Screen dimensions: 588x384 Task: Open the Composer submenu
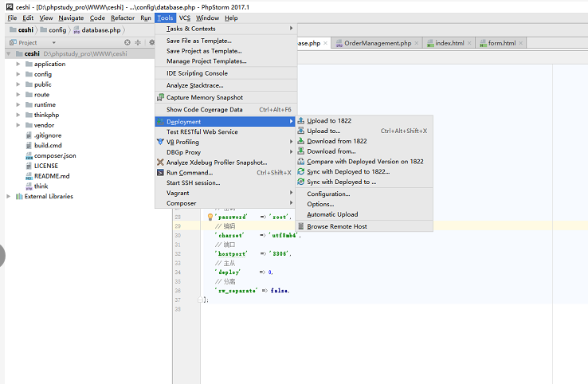coord(226,203)
